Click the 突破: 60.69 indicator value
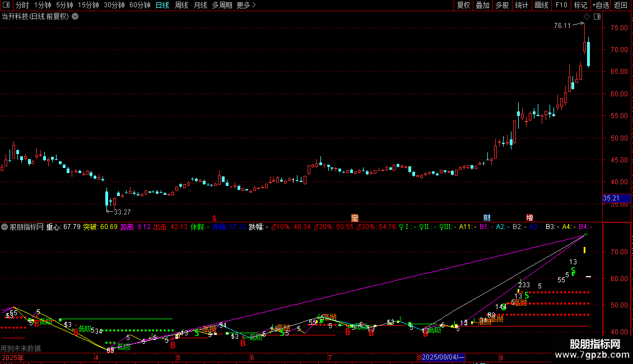633x364 pixels. [100, 227]
